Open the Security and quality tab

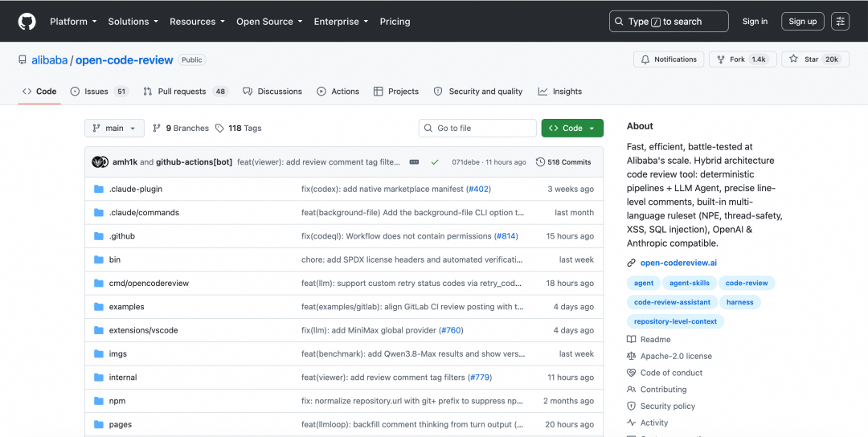click(477, 92)
